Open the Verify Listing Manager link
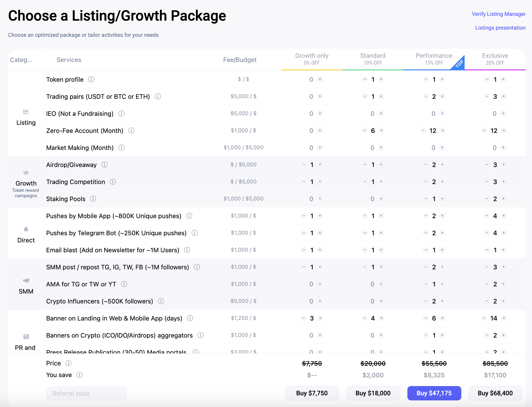Screen dimensions: 532x407 pos(499,14)
